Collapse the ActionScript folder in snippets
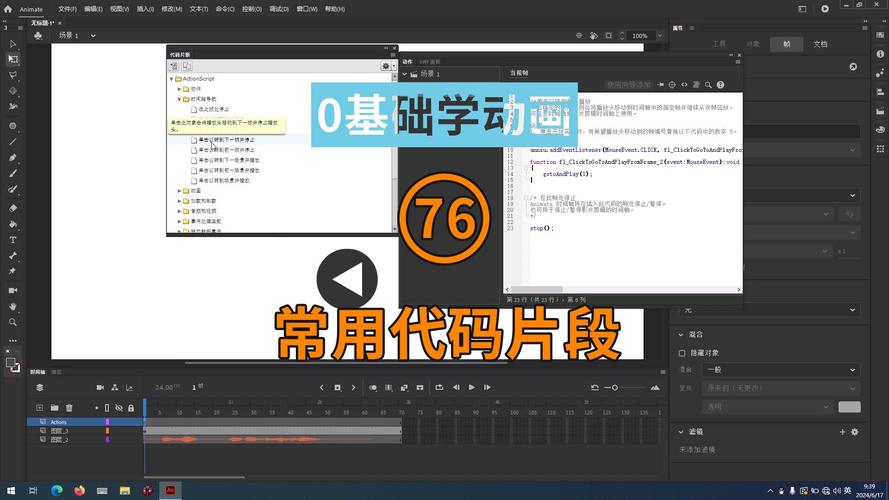889x500 pixels. [172, 79]
